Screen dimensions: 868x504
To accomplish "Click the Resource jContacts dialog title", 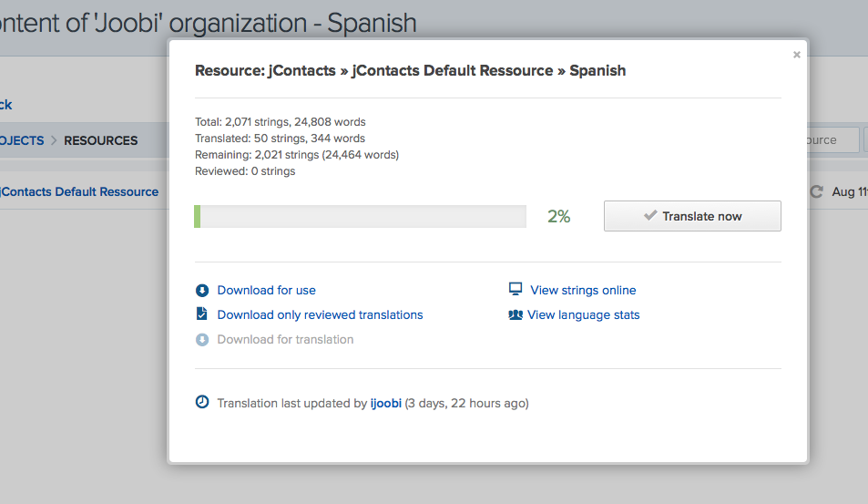I will (x=410, y=71).
